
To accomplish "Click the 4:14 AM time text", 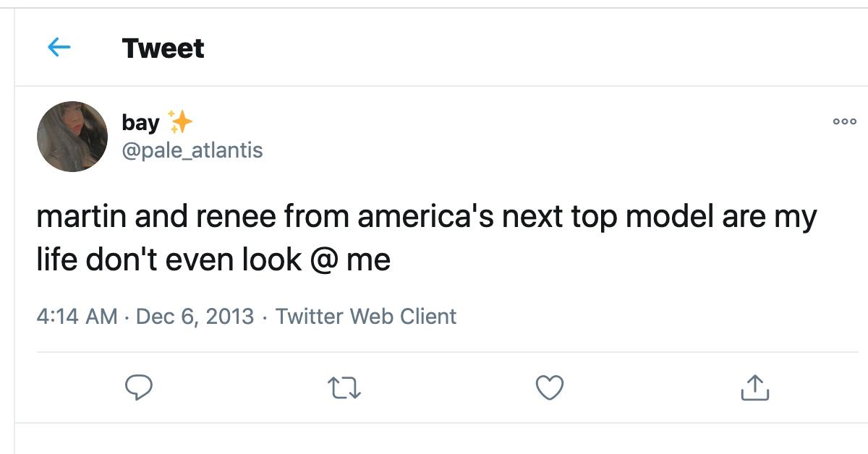I will point(77,317).
